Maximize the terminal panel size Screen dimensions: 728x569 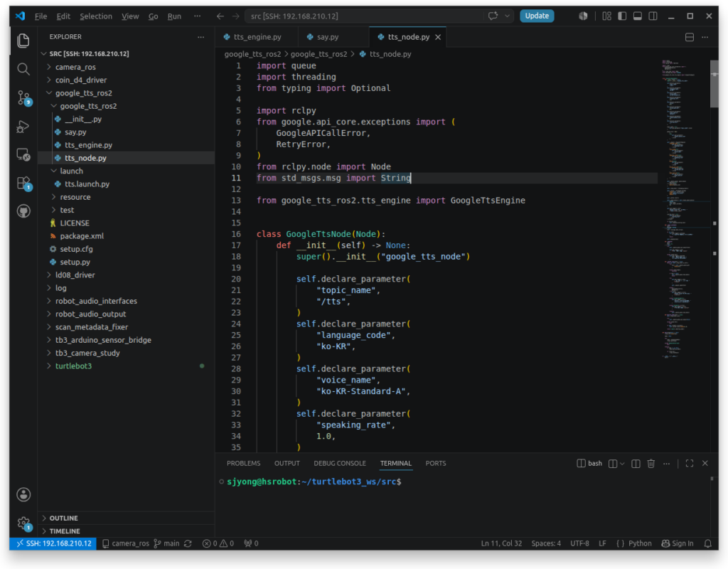click(690, 464)
